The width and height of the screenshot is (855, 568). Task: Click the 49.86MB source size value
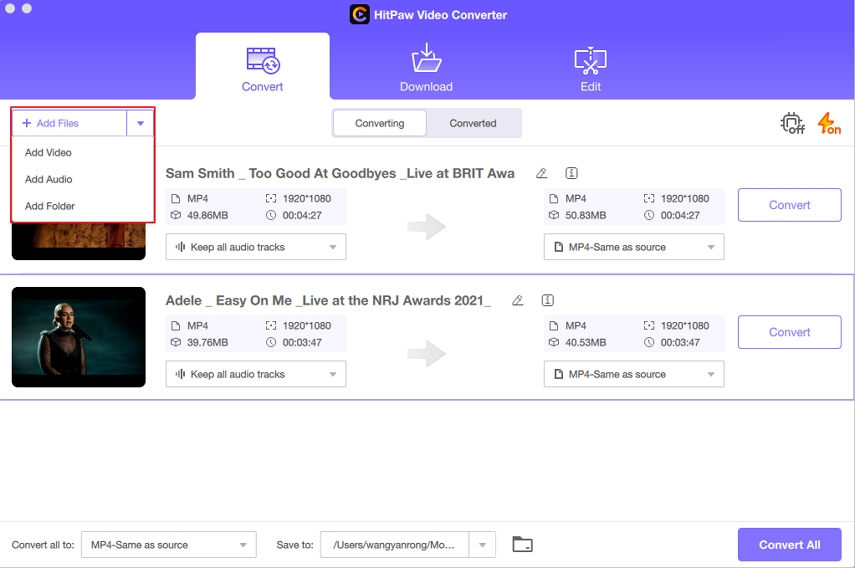pos(207,215)
